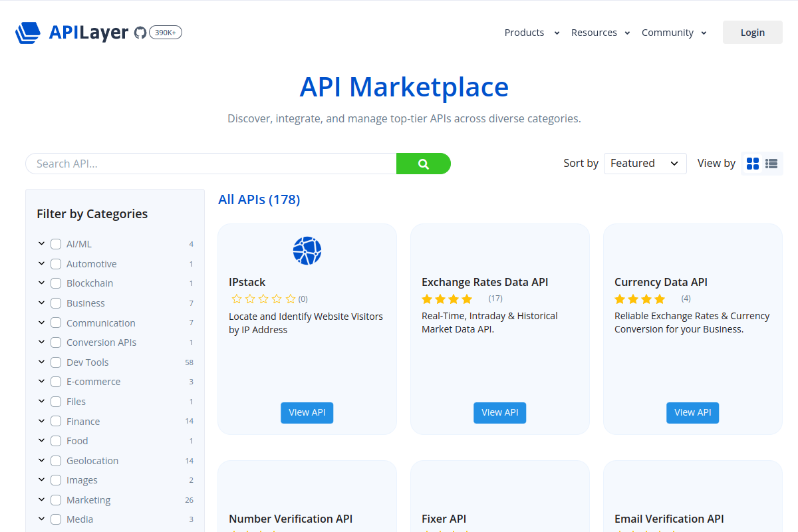Expand the Automotive category chevron
Screen dimensions: 798x532
[41, 264]
